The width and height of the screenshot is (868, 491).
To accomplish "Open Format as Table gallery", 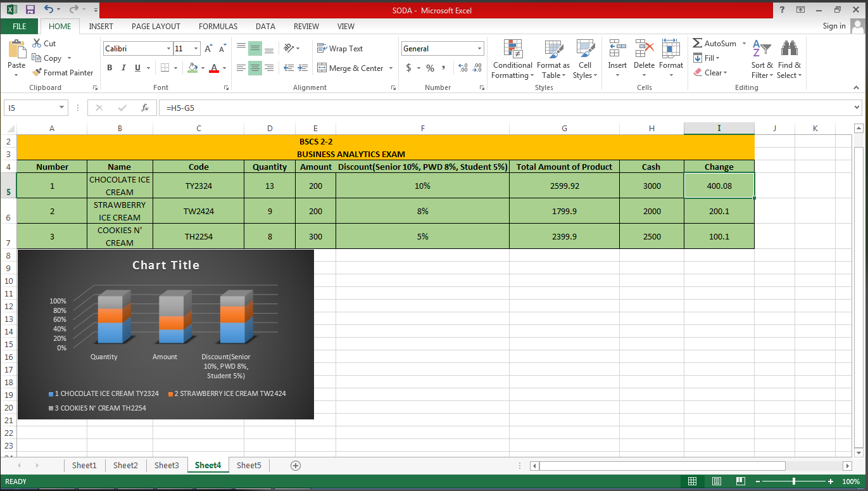I will pyautogui.click(x=553, y=59).
